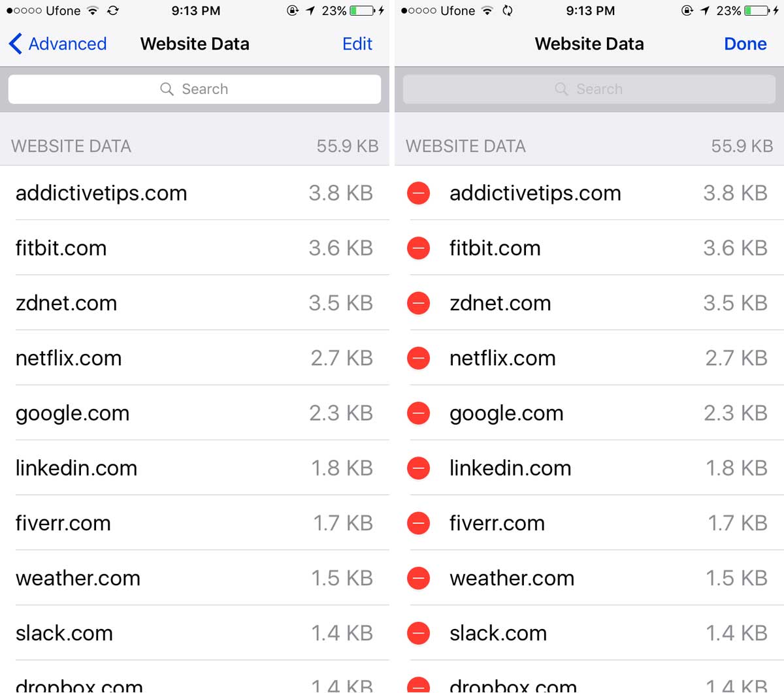Tap the red delete icon beside netflix.com
Viewport: 784px width, 693px height.
click(418, 358)
